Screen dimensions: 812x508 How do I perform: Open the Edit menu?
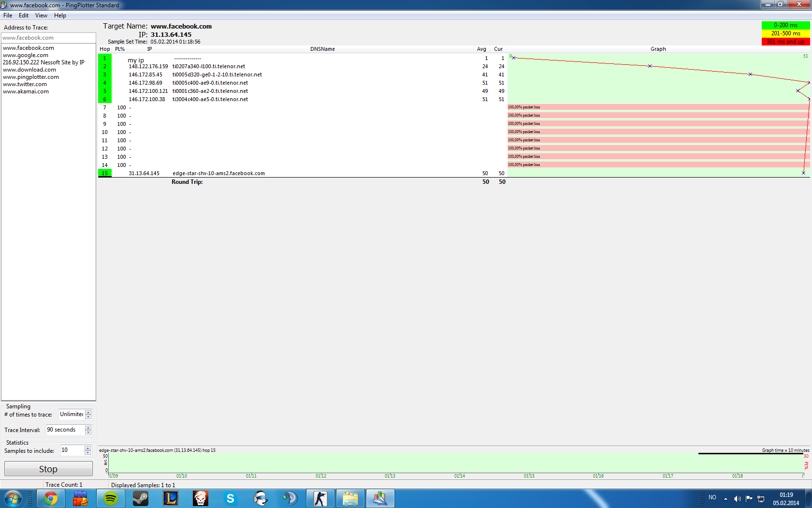(24, 15)
